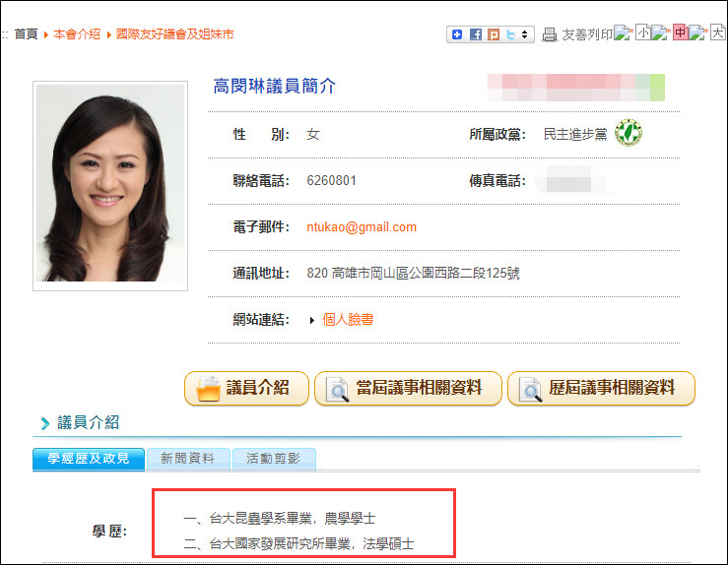Screen dimensions: 728x565
Task: Click the 高閔琳議員簡介 heading
Action: 275,87
